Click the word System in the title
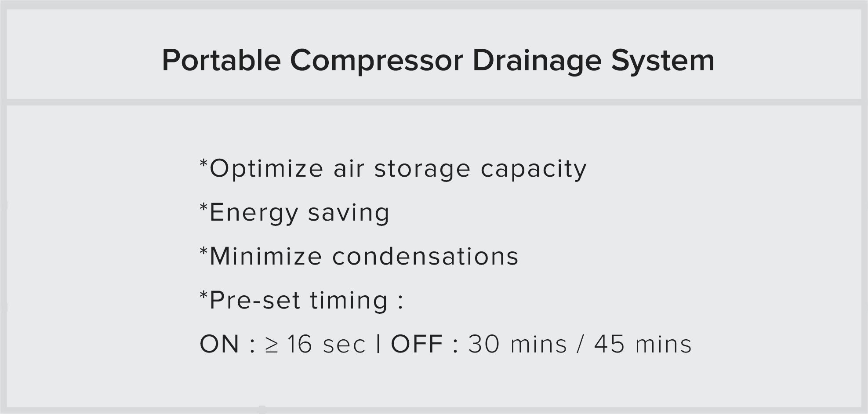The width and height of the screenshot is (868, 414). (663, 60)
